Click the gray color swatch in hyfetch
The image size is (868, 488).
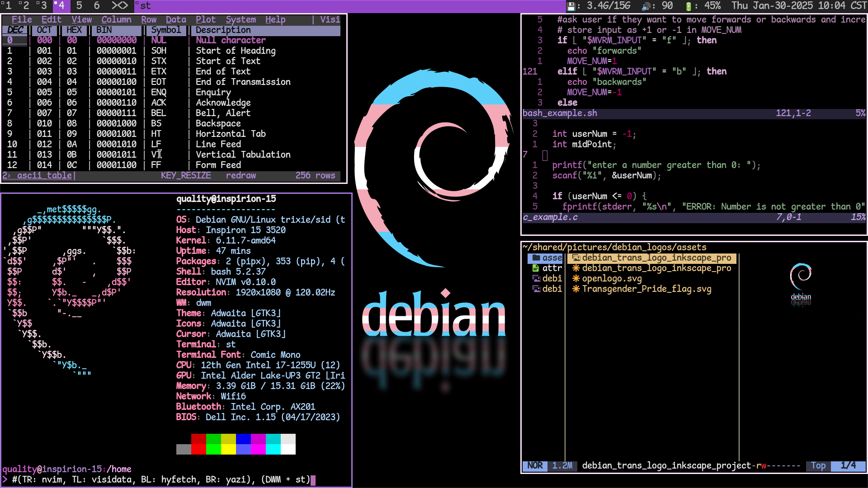pos(184,449)
